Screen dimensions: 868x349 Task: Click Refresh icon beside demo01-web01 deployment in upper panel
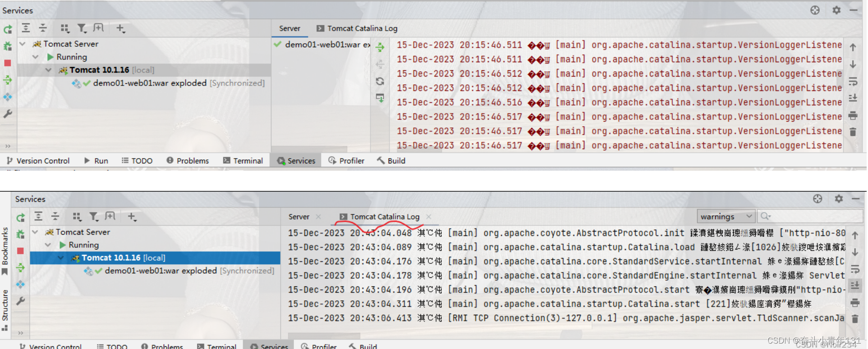[380, 81]
